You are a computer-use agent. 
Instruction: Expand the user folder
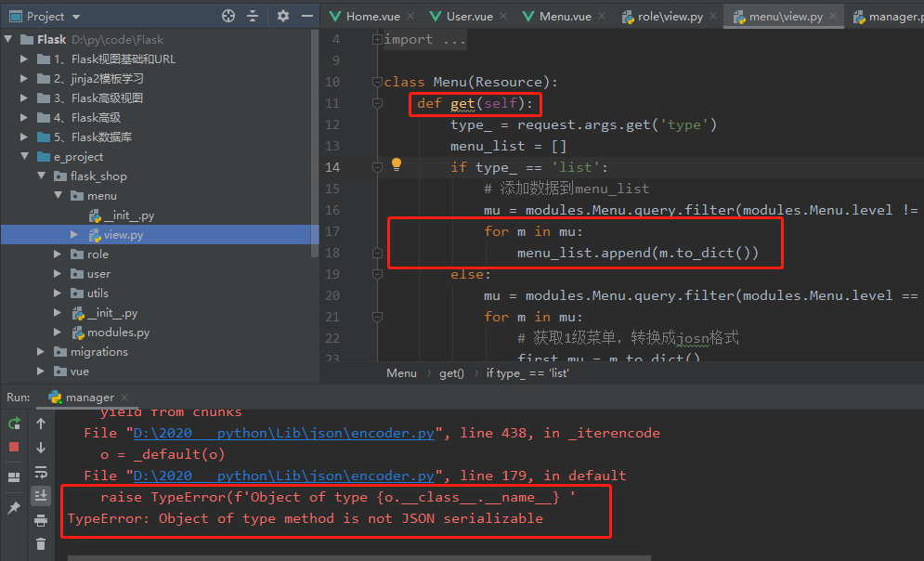(58, 273)
